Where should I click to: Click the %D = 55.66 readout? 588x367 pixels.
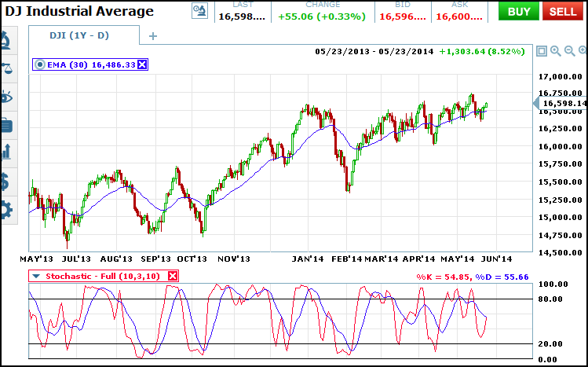click(x=502, y=277)
